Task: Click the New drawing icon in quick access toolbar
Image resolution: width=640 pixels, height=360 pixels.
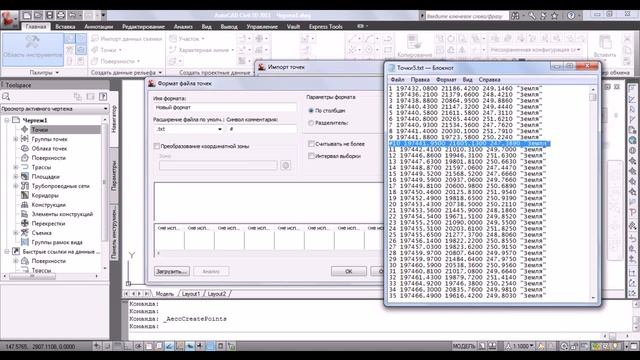Action: click(27, 16)
